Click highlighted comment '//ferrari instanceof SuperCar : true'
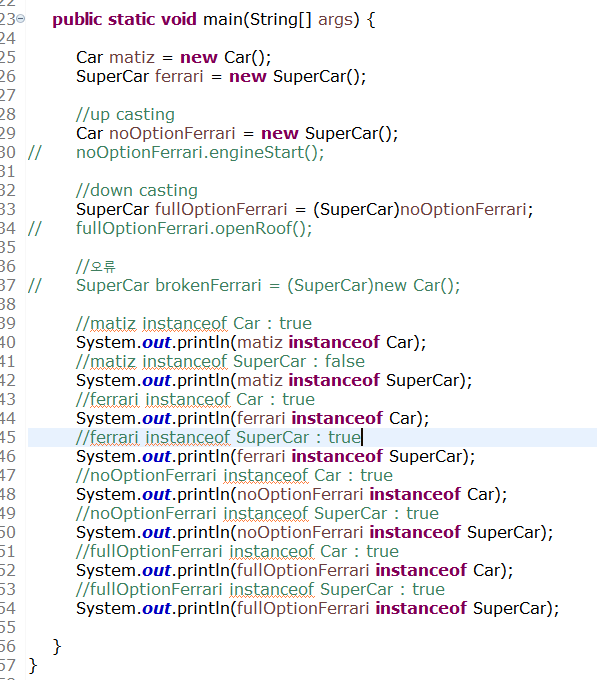The width and height of the screenshot is (597, 680). [219, 437]
